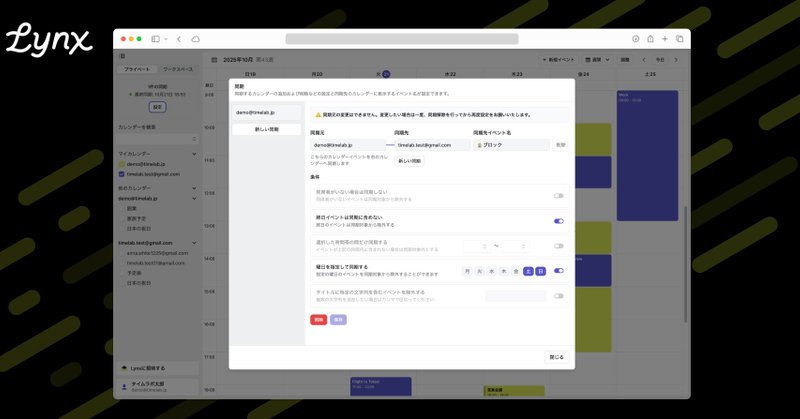Image resolution: width=800 pixels, height=419 pixels.
Task: Click the 調整 button in calendar header
Action: click(625, 60)
